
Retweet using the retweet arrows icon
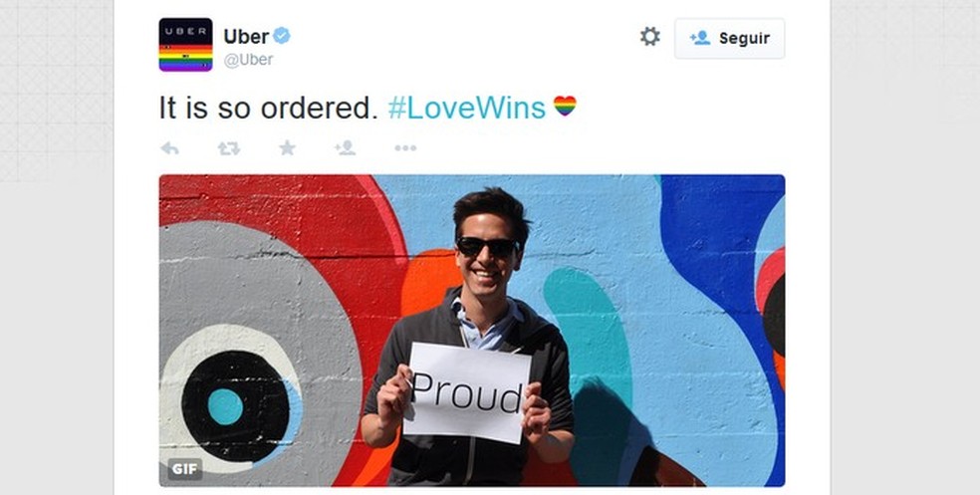tap(229, 148)
